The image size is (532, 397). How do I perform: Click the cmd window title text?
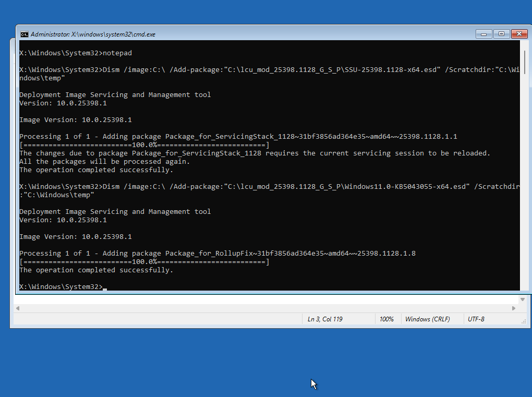coord(93,34)
